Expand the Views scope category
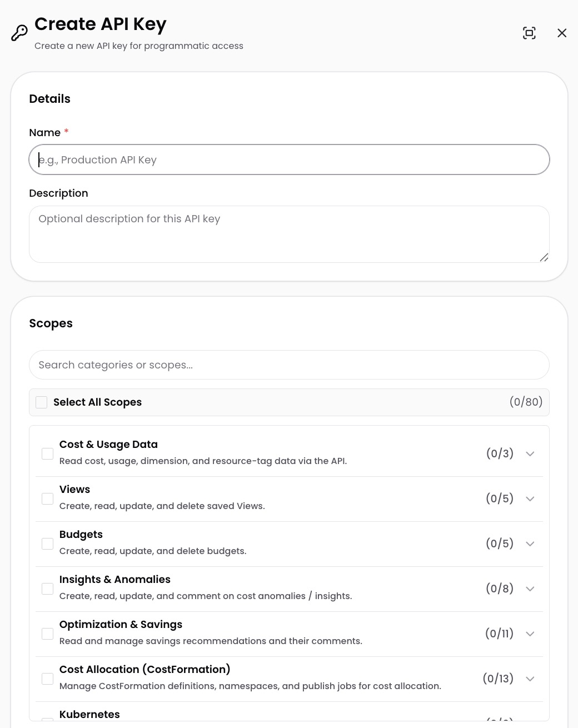Viewport: 578px width, 728px height. pyautogui.click(x=530, y=499)
